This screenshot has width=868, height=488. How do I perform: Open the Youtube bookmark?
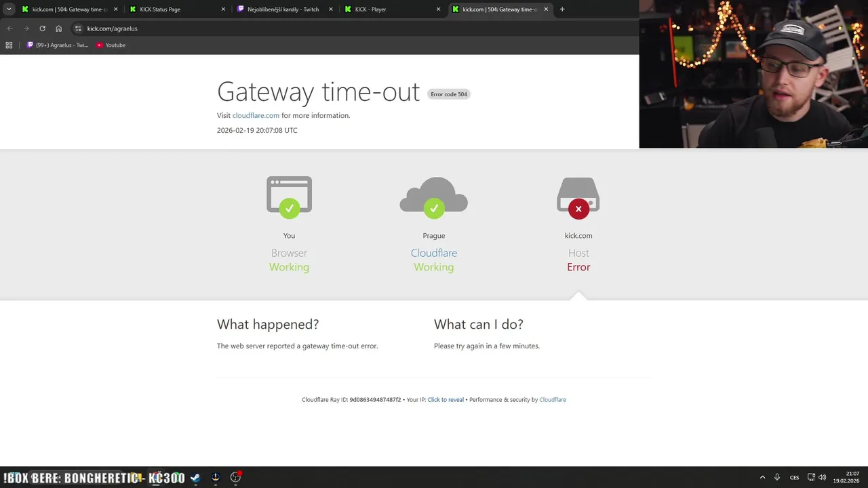tap(111, 45)
